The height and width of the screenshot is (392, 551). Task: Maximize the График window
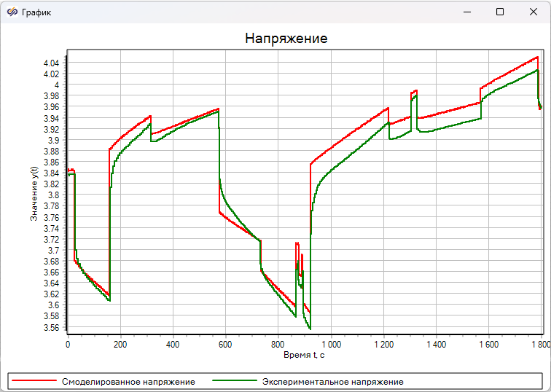pyautogui.click(x=499, y=12)
